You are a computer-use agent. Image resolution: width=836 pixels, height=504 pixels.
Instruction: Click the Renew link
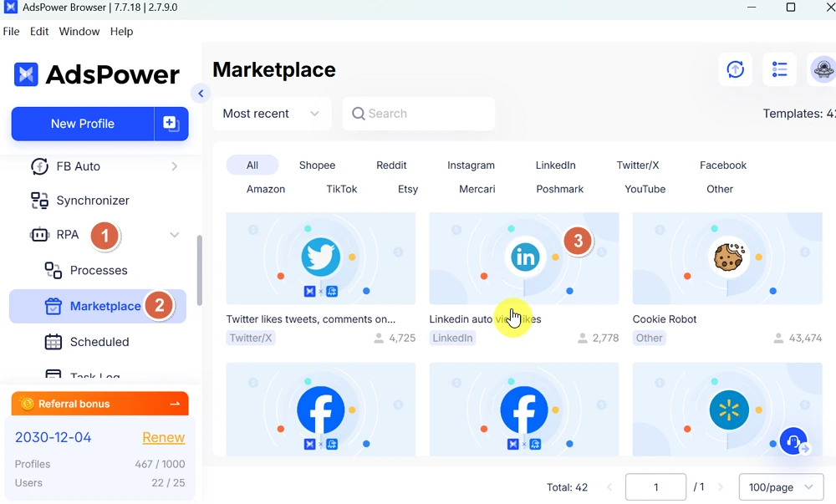click(x=163, y=437)
